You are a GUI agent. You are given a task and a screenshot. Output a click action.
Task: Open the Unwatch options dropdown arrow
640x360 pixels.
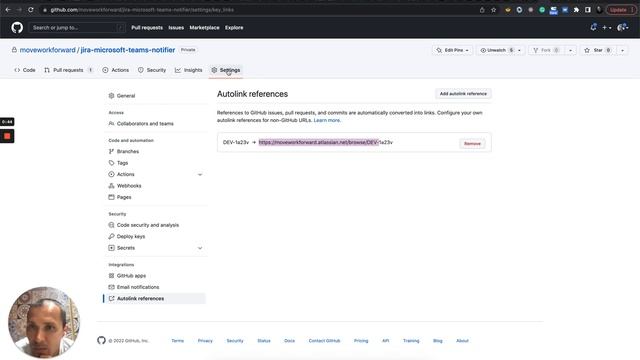pos(520,50)
